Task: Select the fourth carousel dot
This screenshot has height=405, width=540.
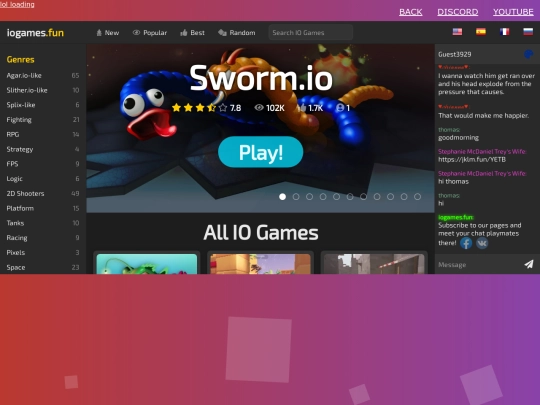Action: tap(323, 197)
